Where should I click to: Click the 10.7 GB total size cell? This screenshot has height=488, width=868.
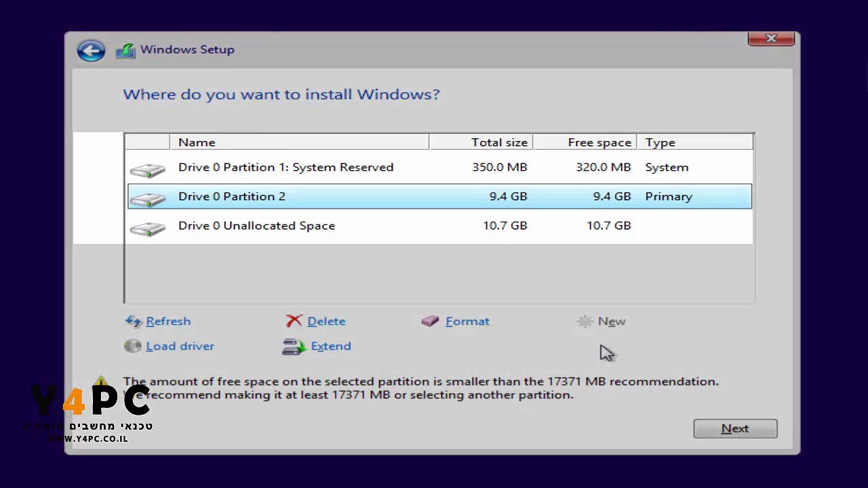[x=505, y=226]
